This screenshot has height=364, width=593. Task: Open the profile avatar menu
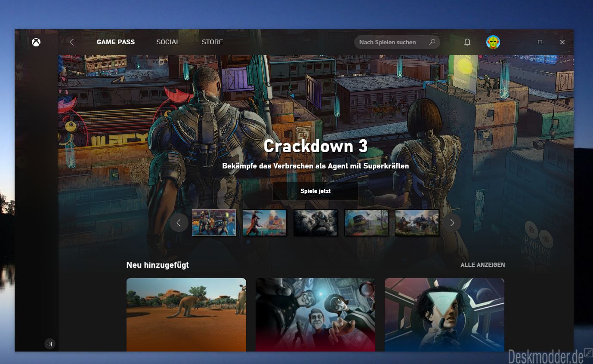pyautogui.click(x=493, y=42)
